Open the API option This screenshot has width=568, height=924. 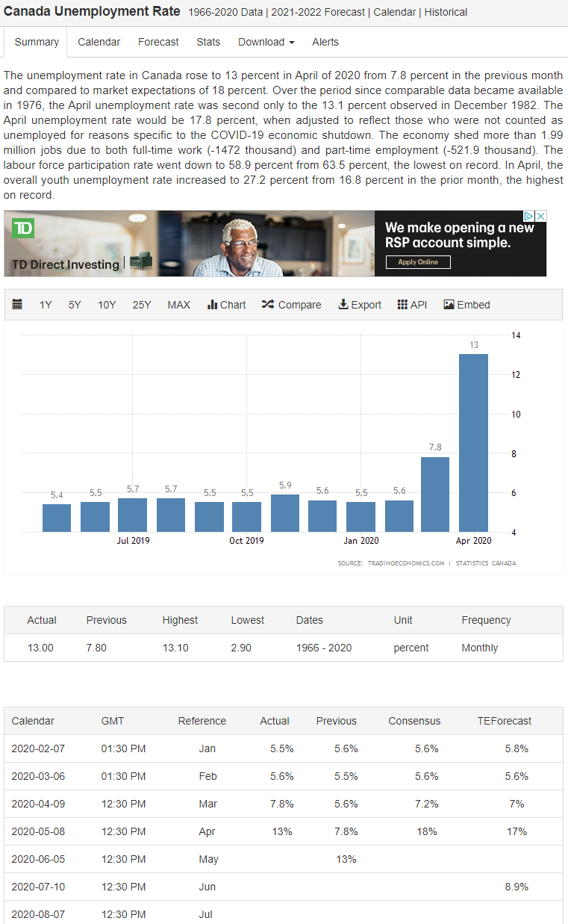point(412,305)
